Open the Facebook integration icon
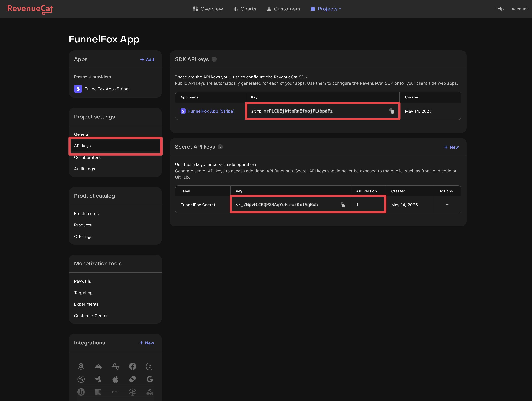 [x=133, y=366]
